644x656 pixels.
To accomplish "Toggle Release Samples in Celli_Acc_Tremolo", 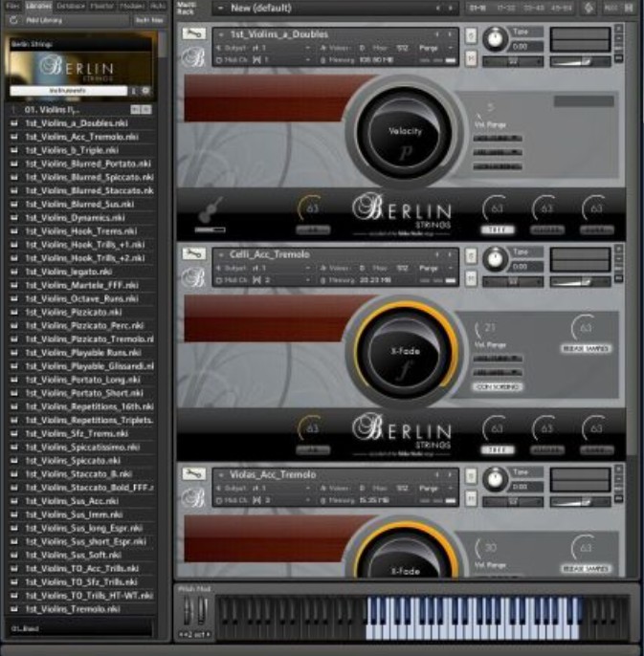I will (586, 348).
